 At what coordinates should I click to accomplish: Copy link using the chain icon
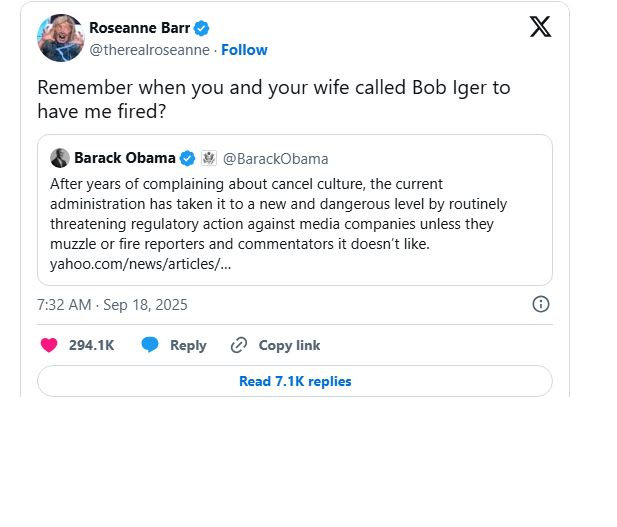click(239, 345)
